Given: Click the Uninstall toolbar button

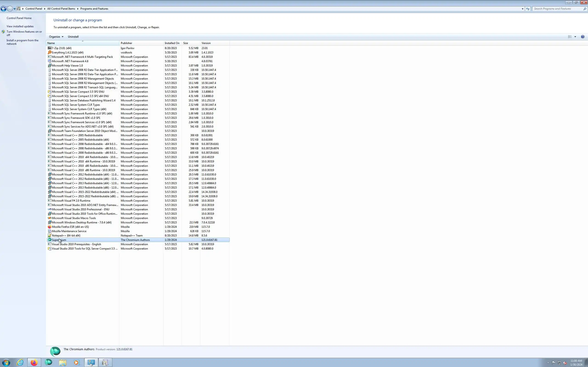Looking at the screenshot, I should pyautogui.click(x=73, y=37).
